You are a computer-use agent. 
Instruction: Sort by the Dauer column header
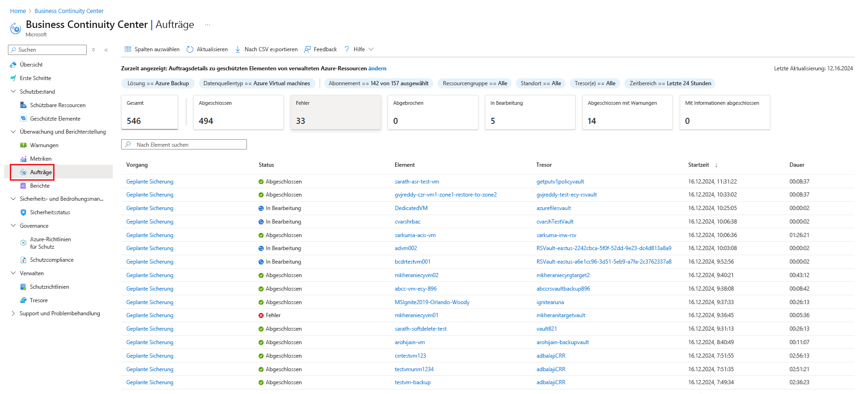pyautogui.click(x=797, y=165)
